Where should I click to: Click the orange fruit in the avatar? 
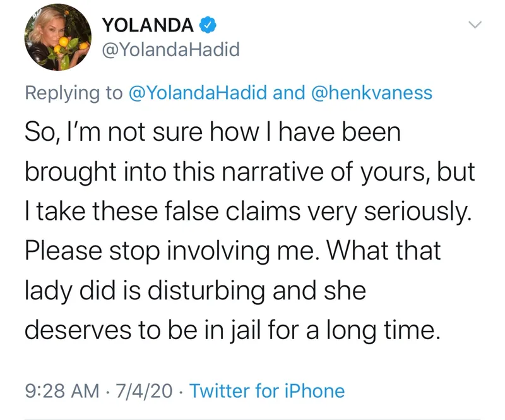click(64, 42)
